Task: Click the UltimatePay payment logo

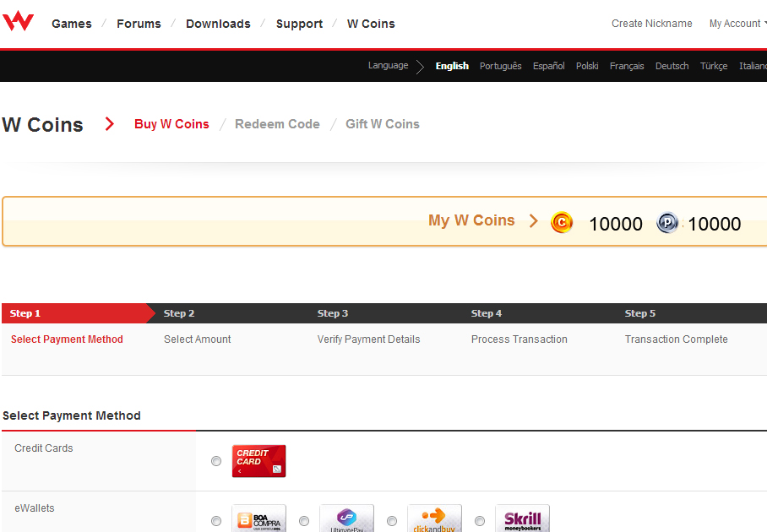Action: [x=346, y=518]
